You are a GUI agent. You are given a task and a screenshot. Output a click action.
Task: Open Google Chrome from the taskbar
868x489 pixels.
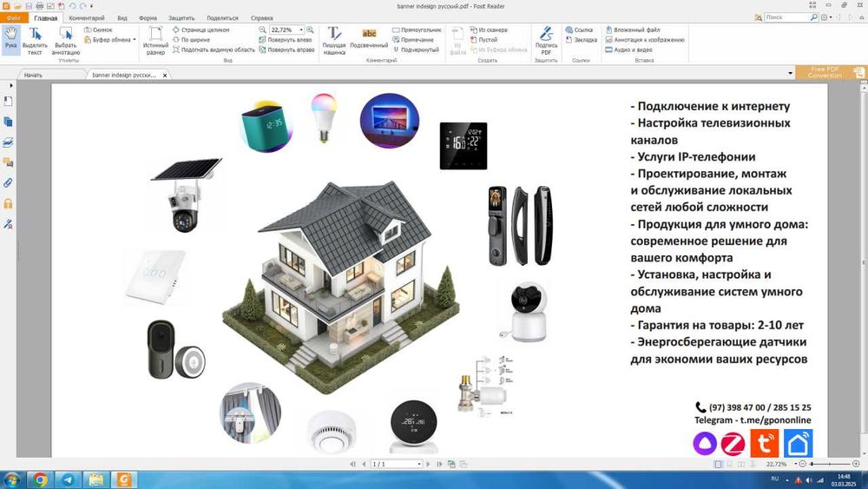pyautogui.click(x=40, y=479)
